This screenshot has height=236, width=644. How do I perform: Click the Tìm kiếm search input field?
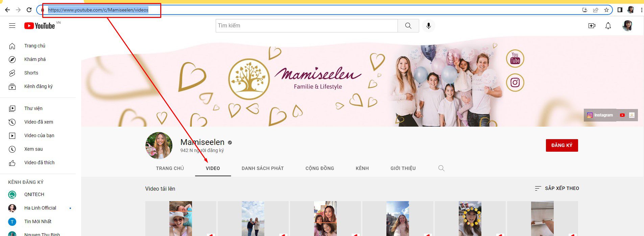(307, 26)
